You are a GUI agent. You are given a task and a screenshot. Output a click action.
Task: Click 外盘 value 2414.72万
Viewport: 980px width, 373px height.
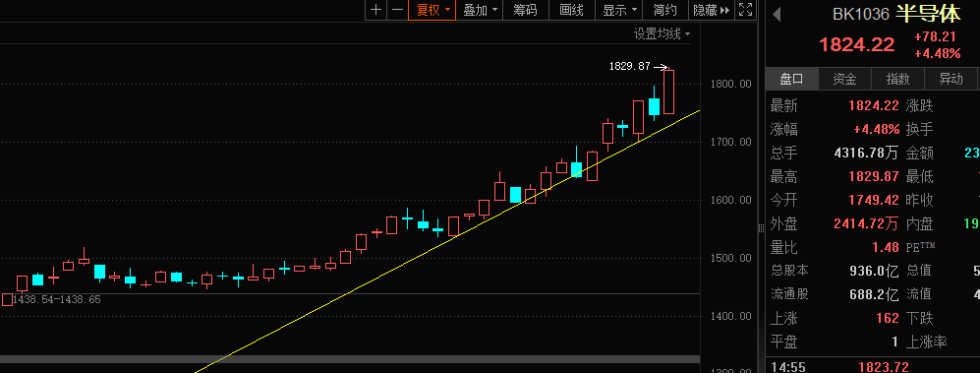pos(866,223)
